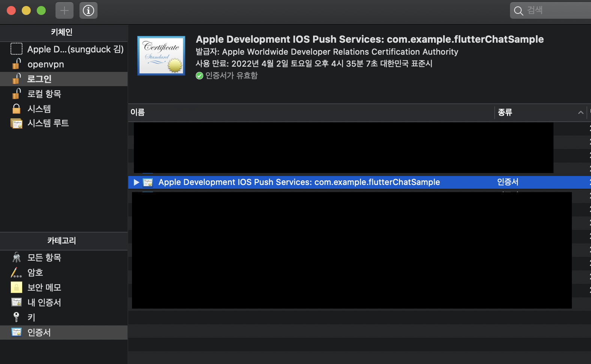This screenshot has height=364, width=591.
Task: Select the Apple Development IOS Push Services row
Action: point(359,182)
